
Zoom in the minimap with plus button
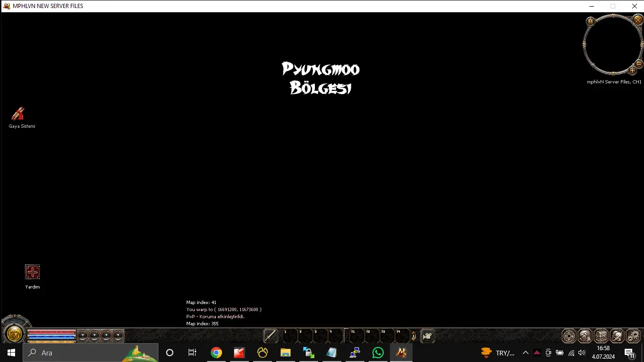[633, 70]
